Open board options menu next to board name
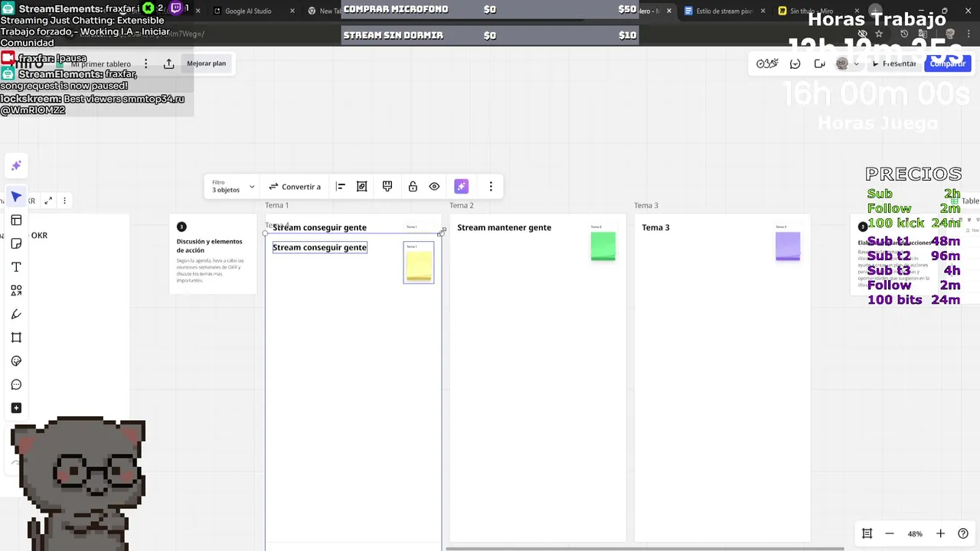This screenshot has width=980, height=551. click(x=145, y=64)
